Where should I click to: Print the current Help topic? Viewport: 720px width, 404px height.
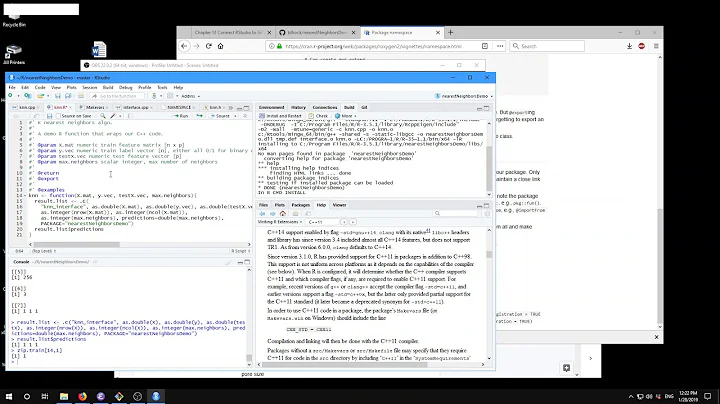coord(295,213)
